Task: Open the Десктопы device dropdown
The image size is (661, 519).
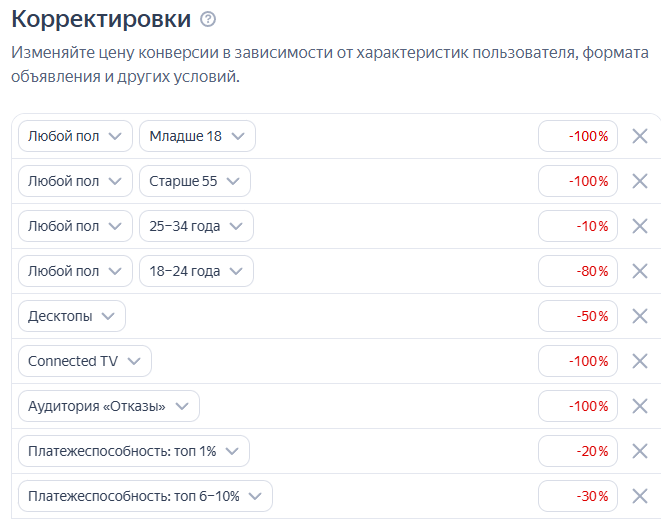Action: click(72, 316)
